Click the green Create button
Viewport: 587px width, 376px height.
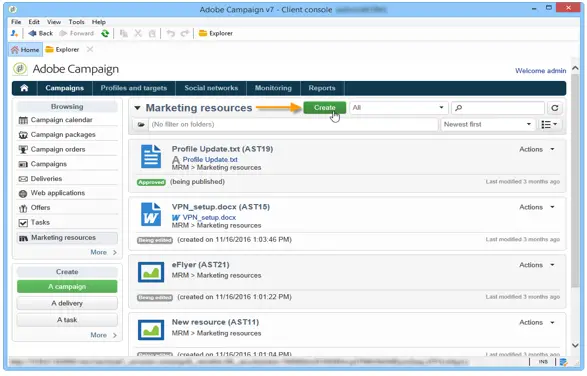[x=325, y=108]
